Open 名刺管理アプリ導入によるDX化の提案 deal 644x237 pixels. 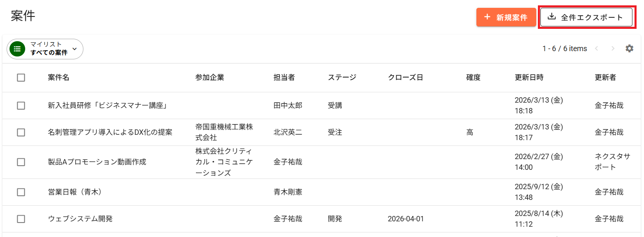[x=110, y=132]
